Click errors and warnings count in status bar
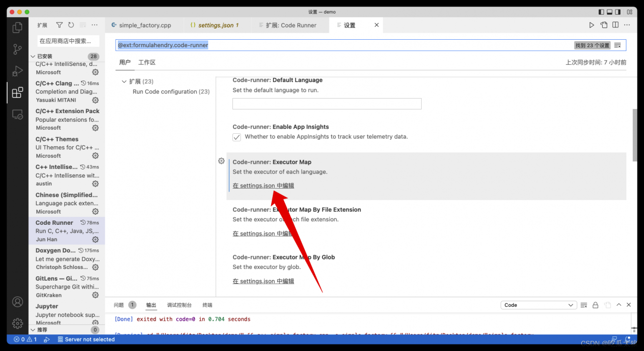The height and width of the screenshot is (351, 644). click(x=25, y=339)
